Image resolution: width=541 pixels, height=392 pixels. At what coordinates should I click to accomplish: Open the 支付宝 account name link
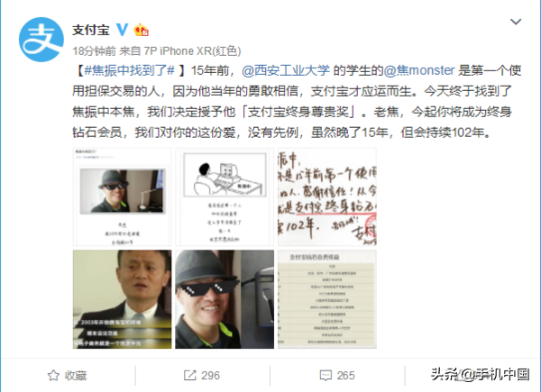point(91,30)
